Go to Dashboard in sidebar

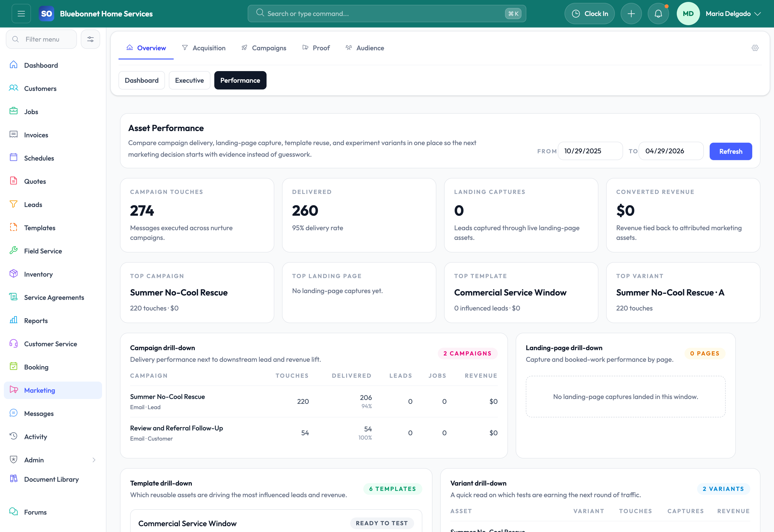(x=53, y=65)
